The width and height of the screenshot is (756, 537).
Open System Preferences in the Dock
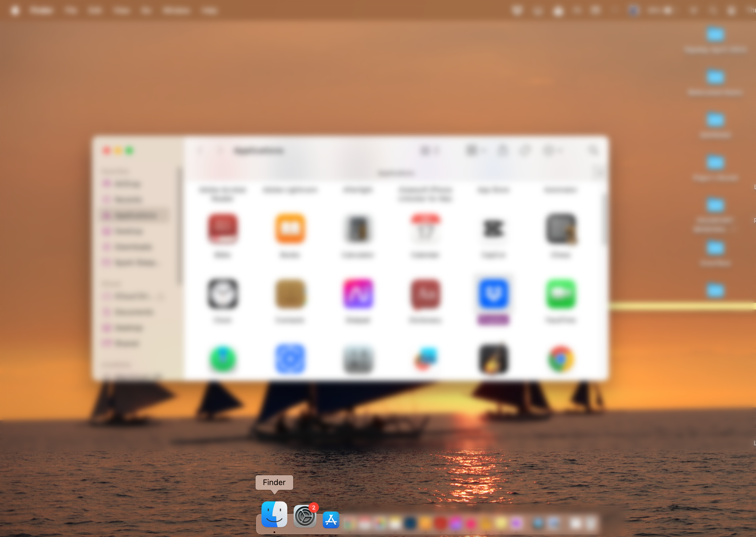click(304, 516)
